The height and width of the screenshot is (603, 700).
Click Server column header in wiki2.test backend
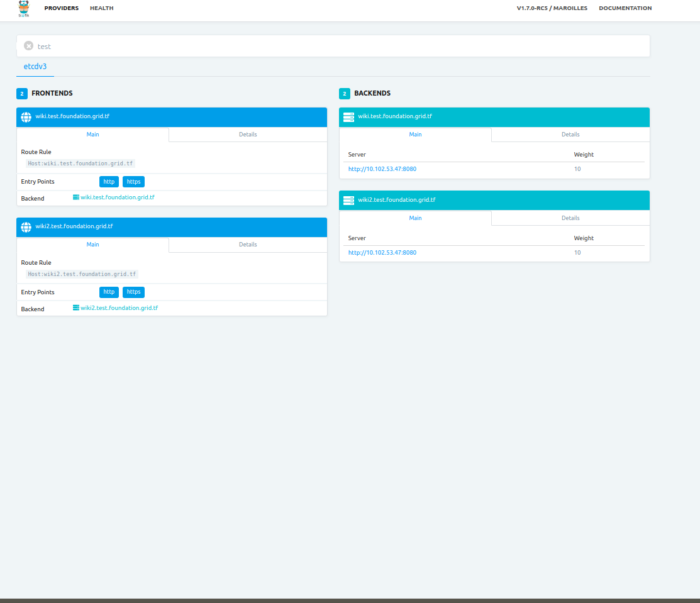[x=357, y=238]
